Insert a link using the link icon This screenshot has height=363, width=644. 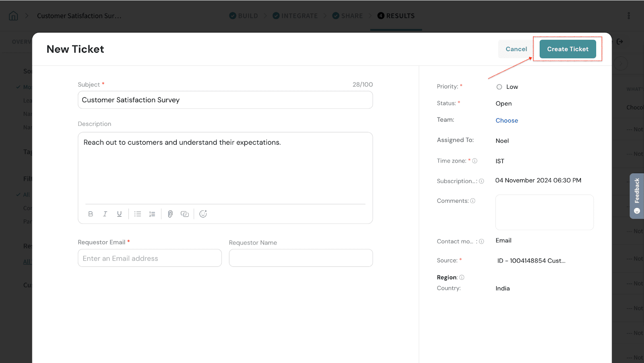[x=185, y=214]
